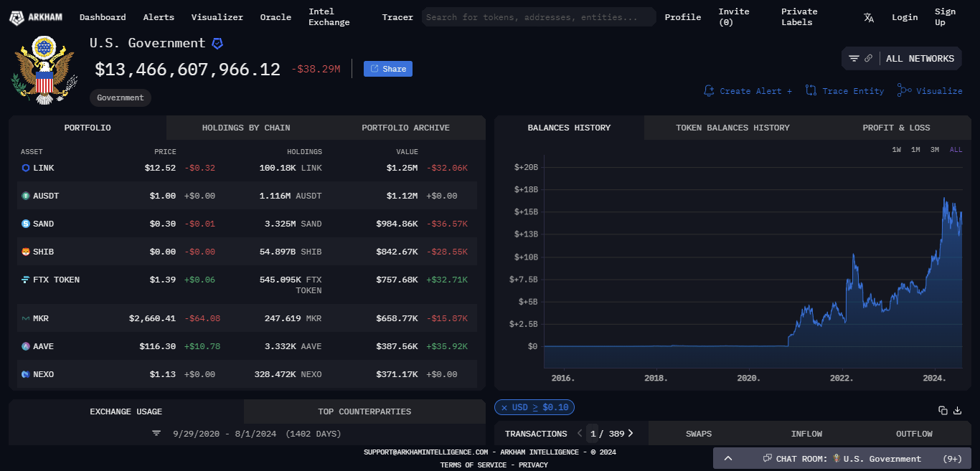Open Dashboard in the top navigation
Viewport: 980px width, 471px height.
click(x=103, y=17)
